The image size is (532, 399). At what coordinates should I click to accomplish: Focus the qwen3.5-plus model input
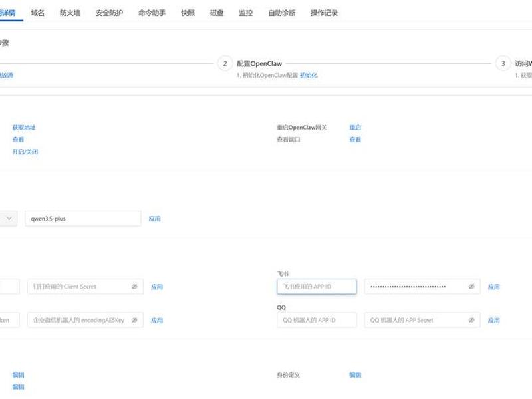tap(82, 219)
